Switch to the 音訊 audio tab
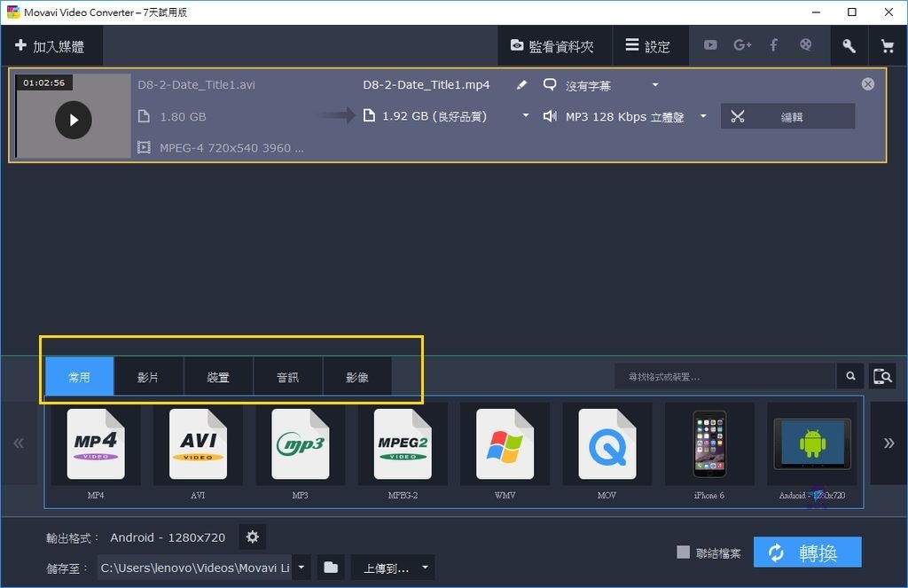Image resolution: width=908 pixels, height=588 pixels. tap(287, 377)
